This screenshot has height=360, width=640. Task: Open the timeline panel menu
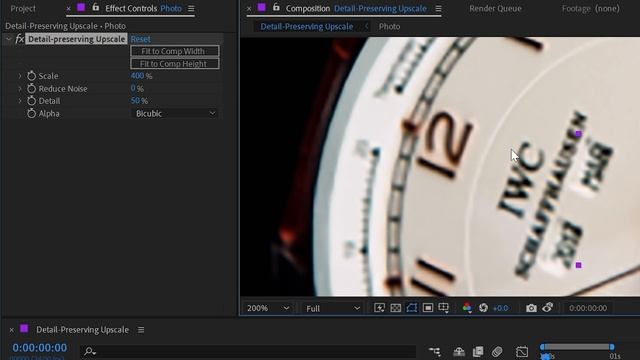tap(141, 330)
